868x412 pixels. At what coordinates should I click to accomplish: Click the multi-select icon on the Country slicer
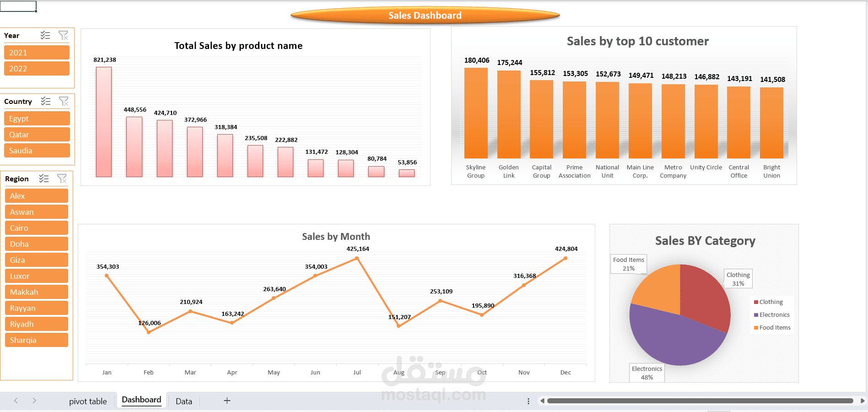tap(45, 101)
